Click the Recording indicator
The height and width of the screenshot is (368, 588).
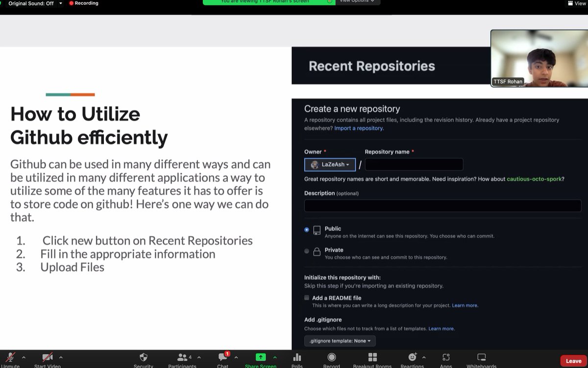(84, 3)
